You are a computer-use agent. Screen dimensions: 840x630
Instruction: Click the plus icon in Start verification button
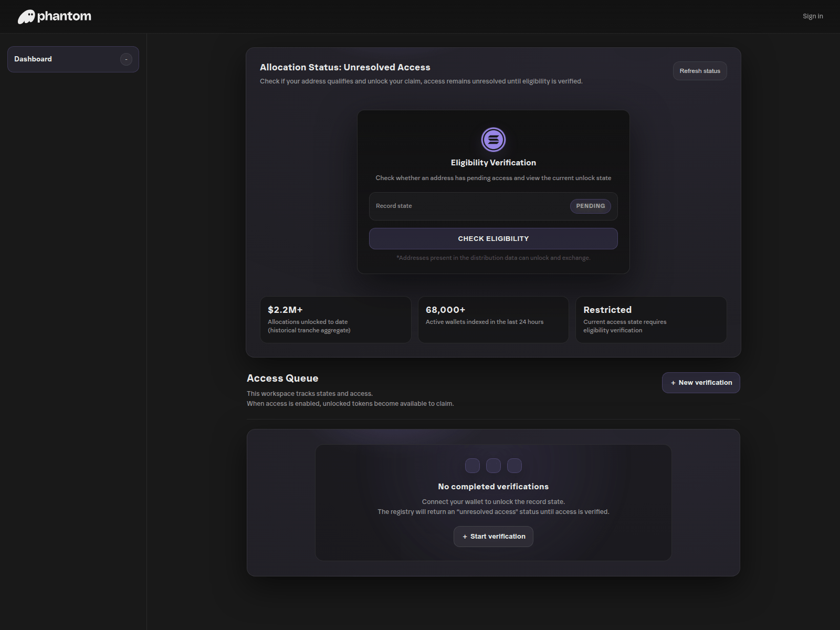(464, 536)
